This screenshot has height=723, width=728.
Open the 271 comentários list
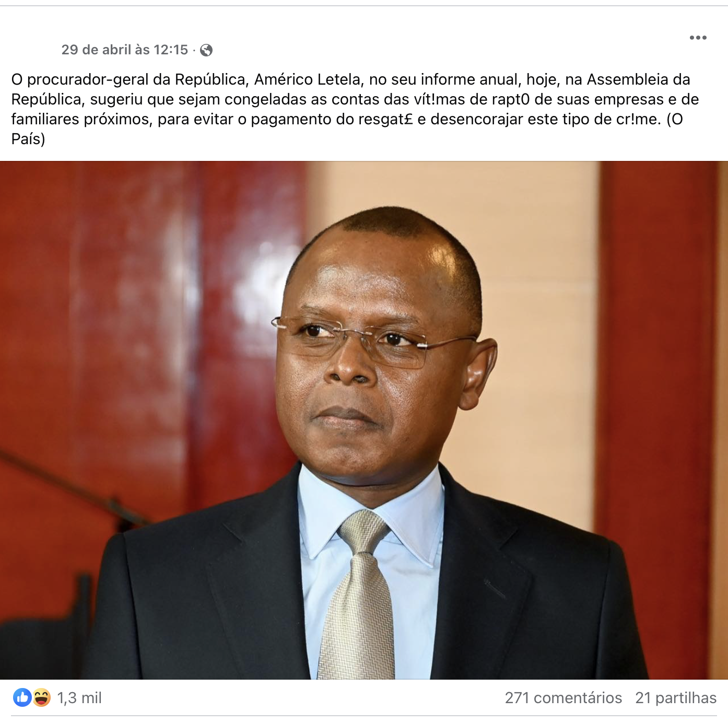[563, 698]
